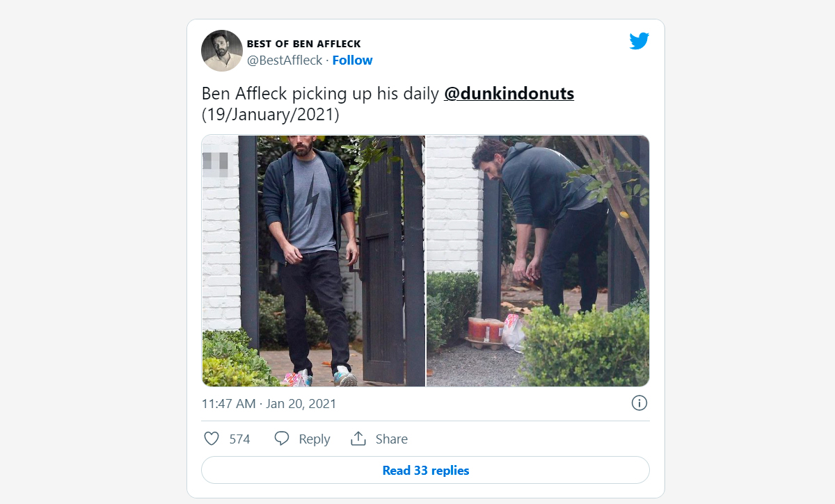The width and height of the screenshot is (835, 504).
Task: Open the info circle icon
Action: [x=639, y=403]
